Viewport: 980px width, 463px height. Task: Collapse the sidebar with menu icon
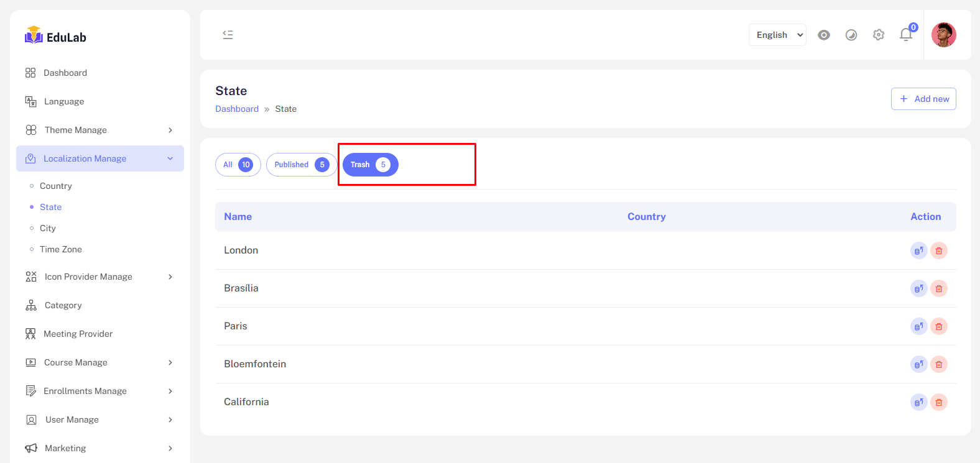(228, 35)
